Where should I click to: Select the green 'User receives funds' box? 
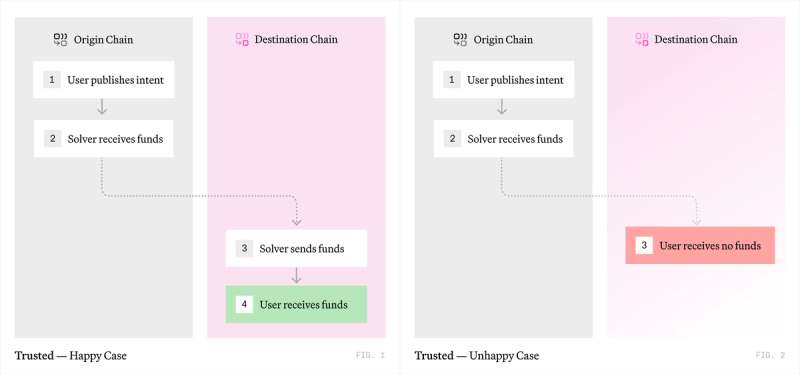(x=296, y=305)
